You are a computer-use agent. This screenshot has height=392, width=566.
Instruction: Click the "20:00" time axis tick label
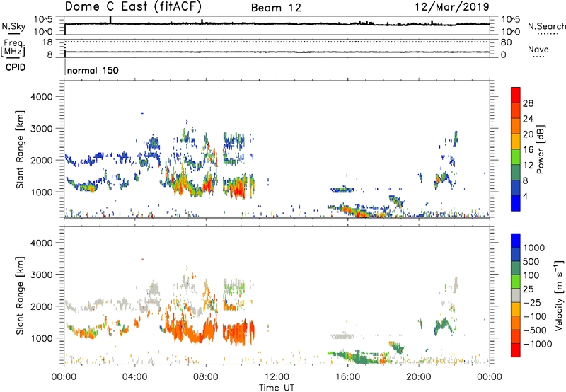coord(419,377)
